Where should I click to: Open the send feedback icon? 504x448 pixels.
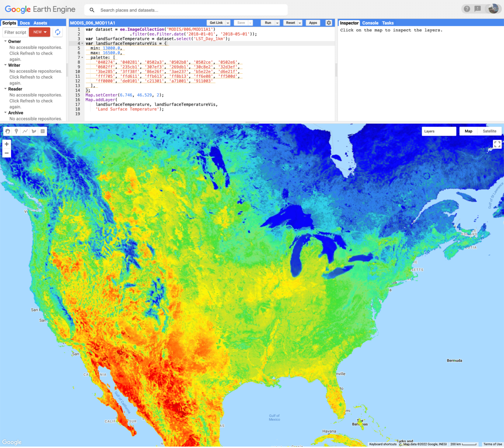coord(478,9)
